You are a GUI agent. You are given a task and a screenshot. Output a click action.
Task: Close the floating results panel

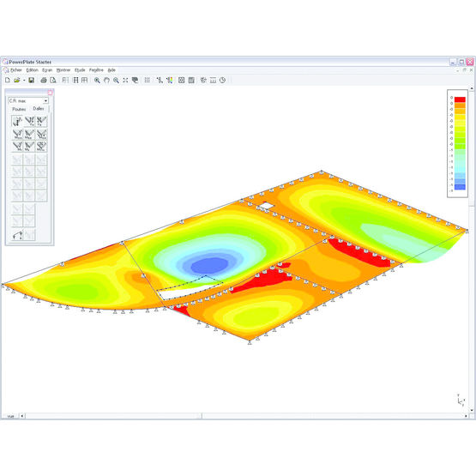coord(50,93)
